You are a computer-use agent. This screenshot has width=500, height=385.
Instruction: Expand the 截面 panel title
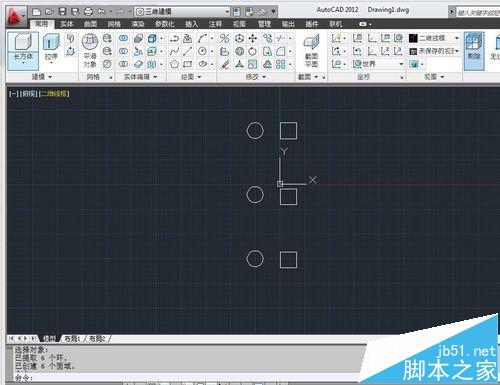coord(308,77)
